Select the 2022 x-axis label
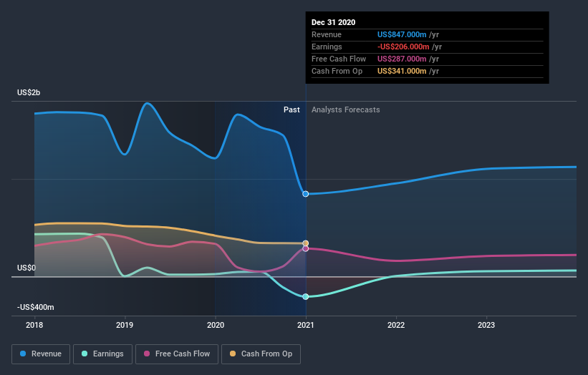This screenshot has width=588, height=375. pos(396,325)
